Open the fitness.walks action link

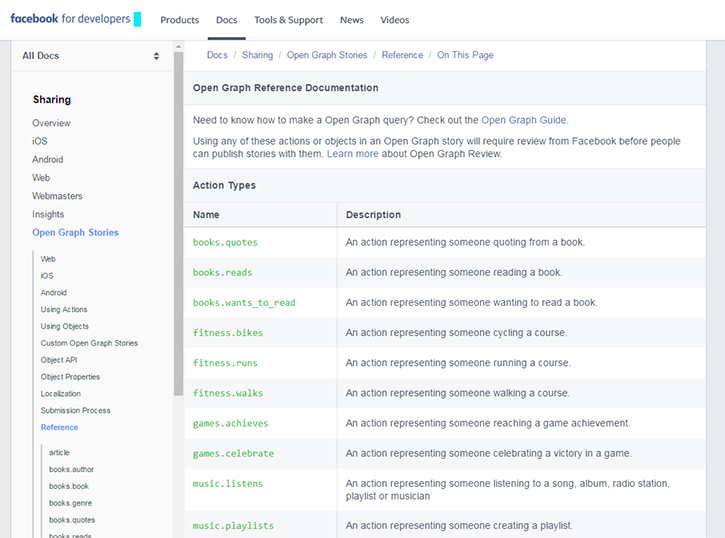tap(228, 393)
